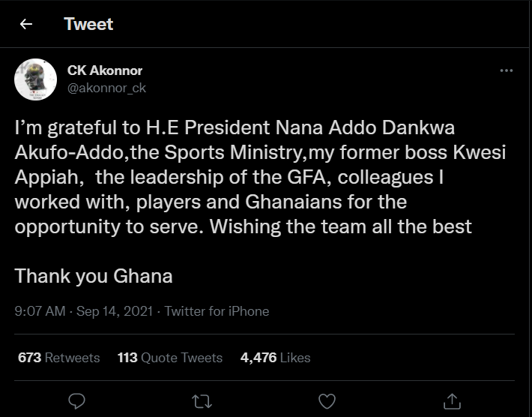Screen dimensions: 532x417
Task: Click the display name CK Akonnor
Action: 105,70
